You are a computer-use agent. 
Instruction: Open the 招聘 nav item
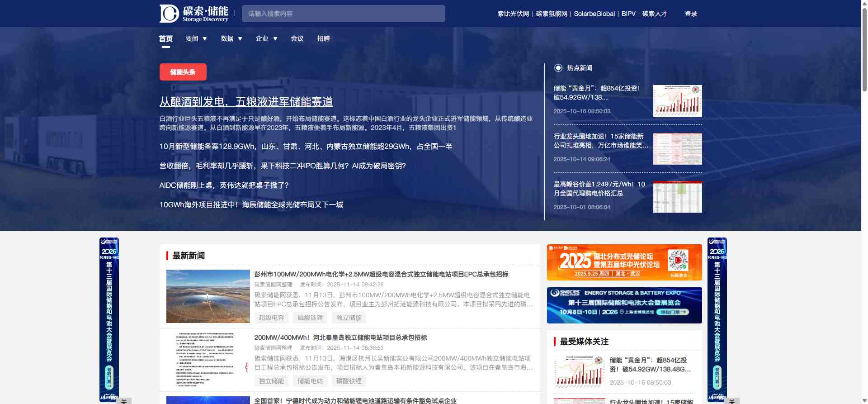(x=323, y=39)
